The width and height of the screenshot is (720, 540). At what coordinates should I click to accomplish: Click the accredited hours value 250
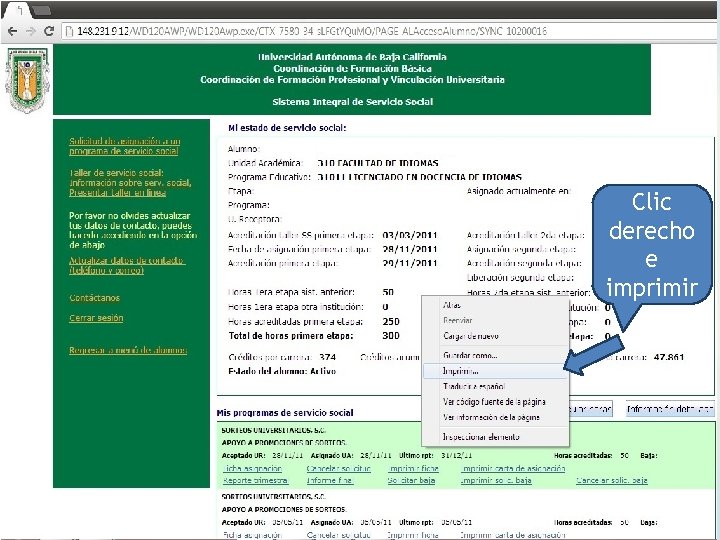click(391, 321)
